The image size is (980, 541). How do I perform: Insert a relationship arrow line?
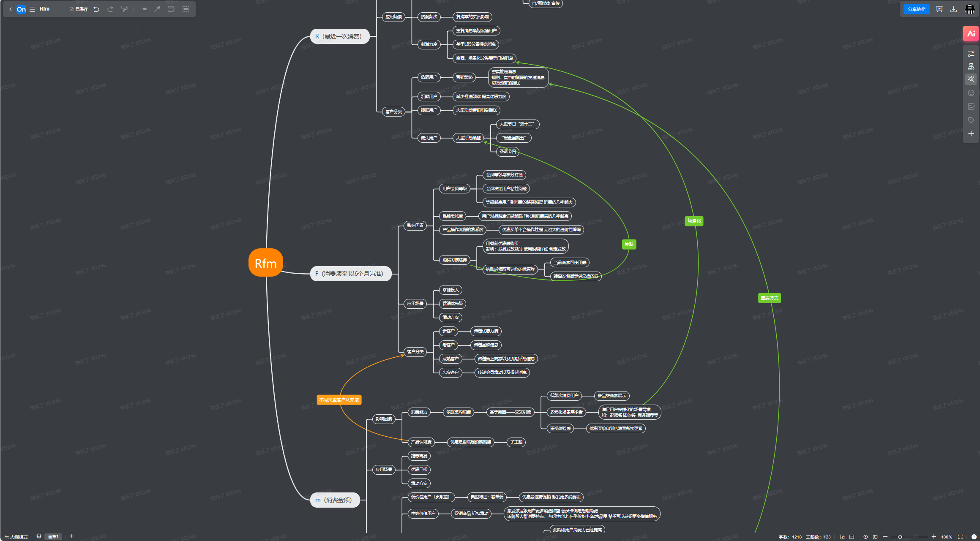pos(157,9)
